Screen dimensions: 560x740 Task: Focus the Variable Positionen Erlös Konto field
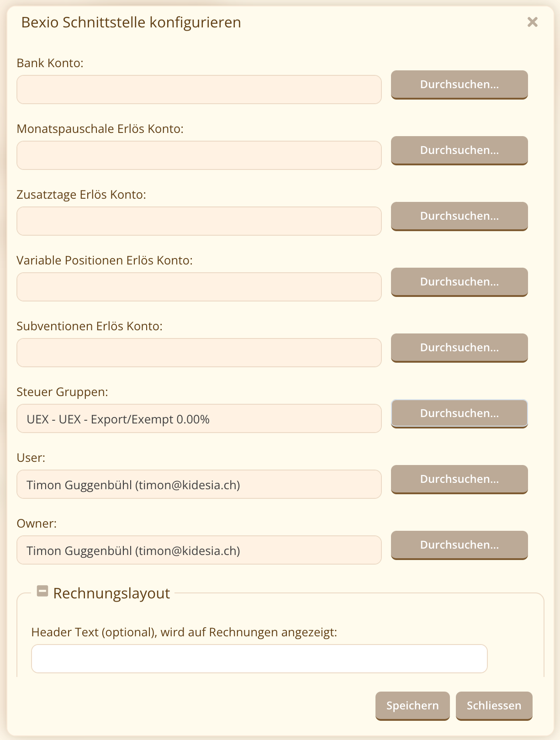tap(199, 287)
